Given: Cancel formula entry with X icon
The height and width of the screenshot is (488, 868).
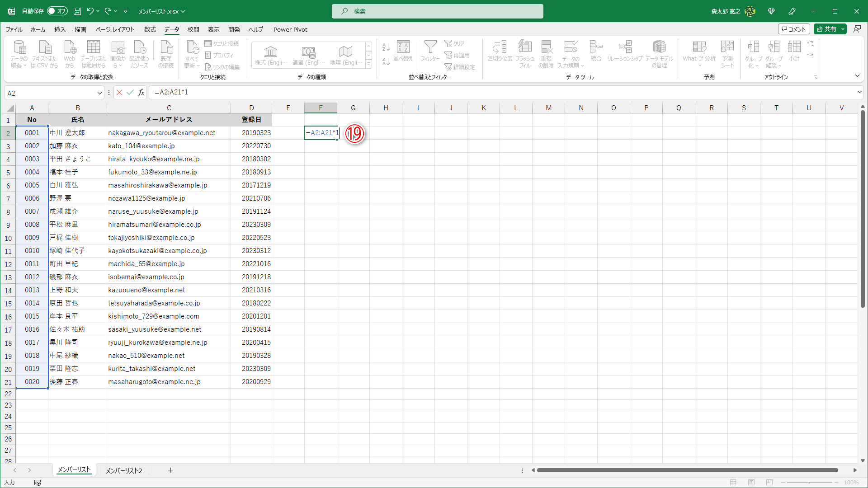Looking at the screenshot, I should 119,93.
